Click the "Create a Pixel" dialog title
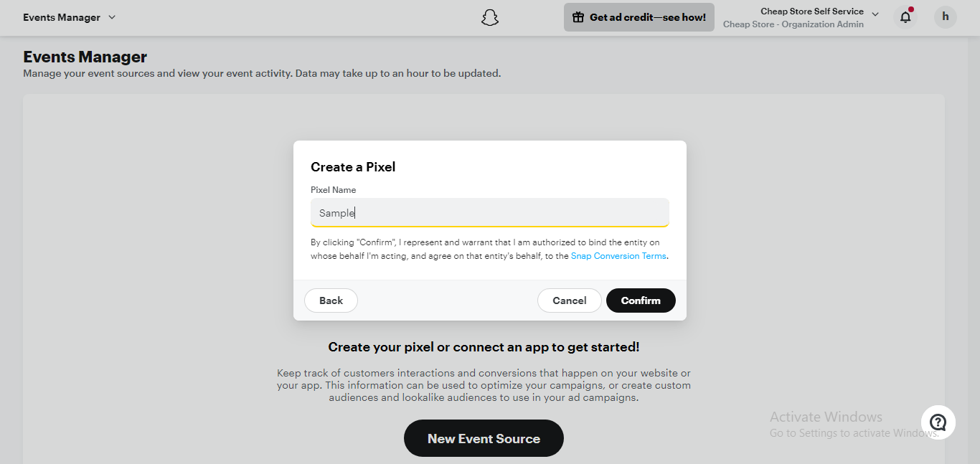Screen dimensions: 980x464 pyautogui.click(x=353, y=167)
